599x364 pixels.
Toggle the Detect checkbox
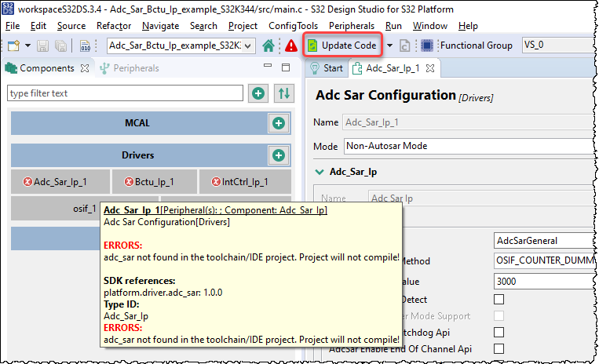(x=499, y=299)
